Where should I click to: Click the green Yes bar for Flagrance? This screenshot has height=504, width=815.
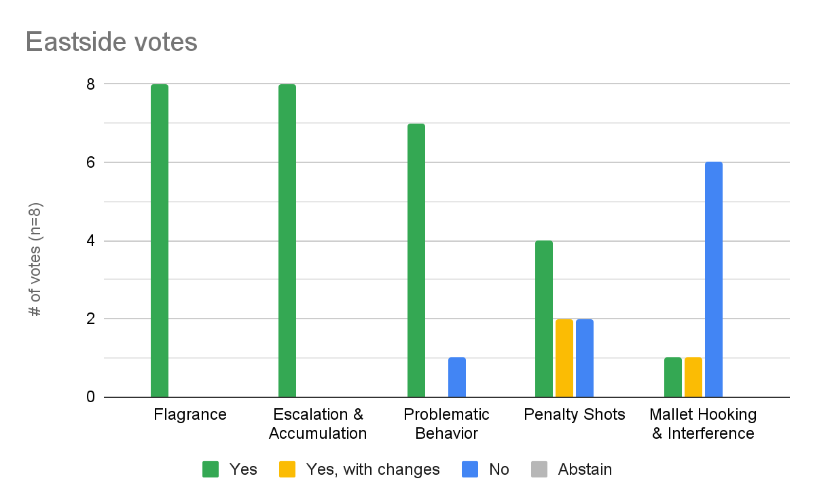[160, 240]
